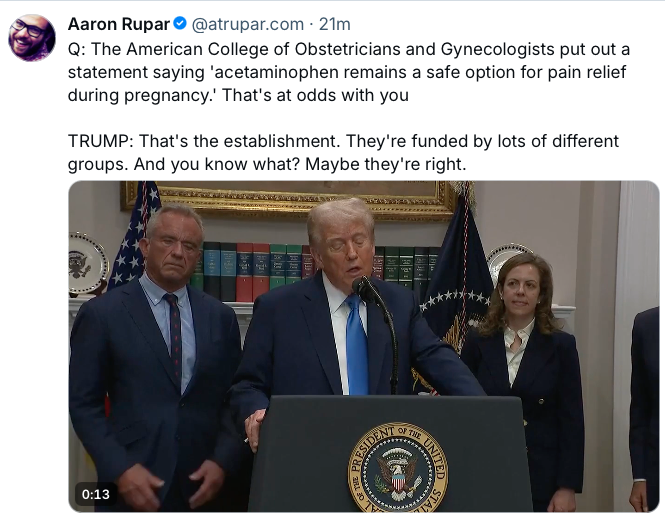Click the 0:13 video duration badge
The width and height of the screenshot is (665, 519).
[x=95, y=494]
